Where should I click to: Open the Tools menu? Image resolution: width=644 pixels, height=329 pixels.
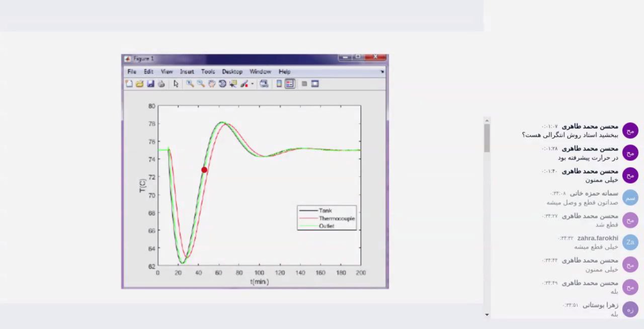click(x=208, y=71)
